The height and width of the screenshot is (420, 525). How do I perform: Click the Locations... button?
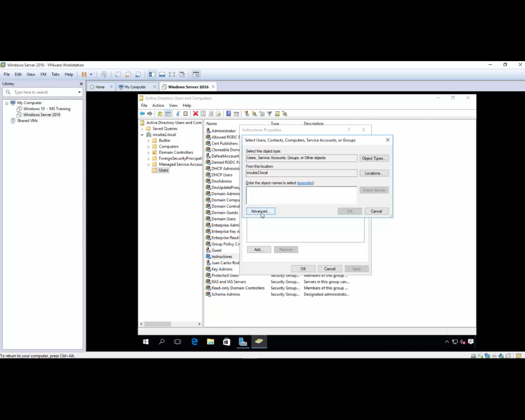[x=374, y=173]
